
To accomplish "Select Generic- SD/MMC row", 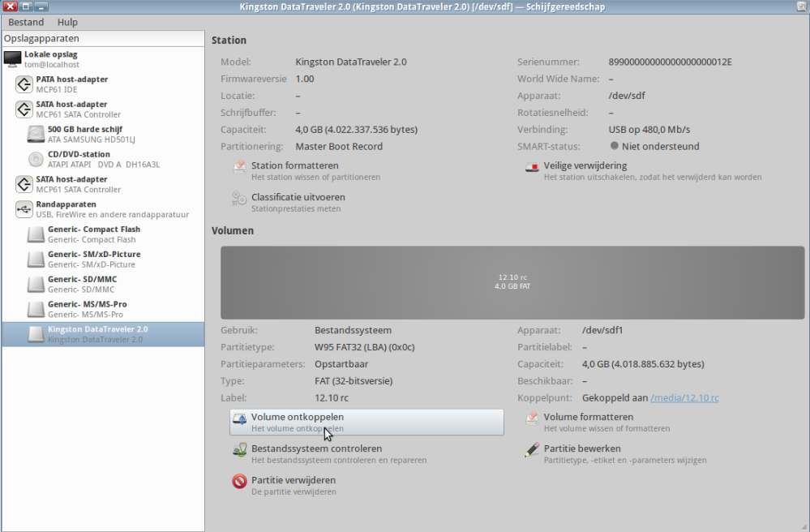I will click(x=103, y=284).
